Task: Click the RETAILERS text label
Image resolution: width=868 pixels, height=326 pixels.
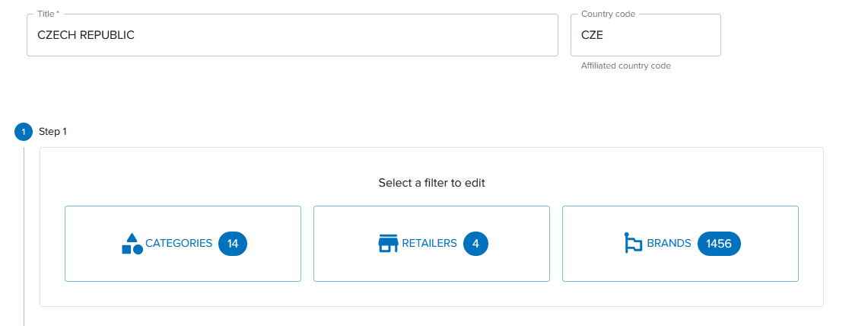Action: (429, 244)
